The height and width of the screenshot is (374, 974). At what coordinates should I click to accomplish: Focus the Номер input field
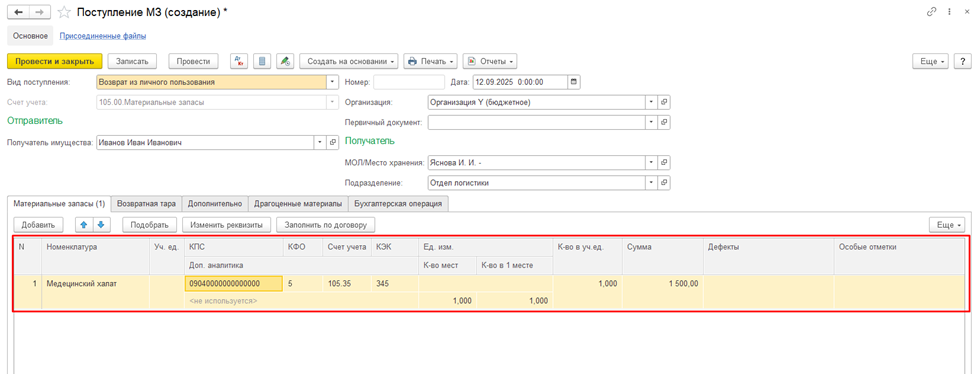(409, 81)
